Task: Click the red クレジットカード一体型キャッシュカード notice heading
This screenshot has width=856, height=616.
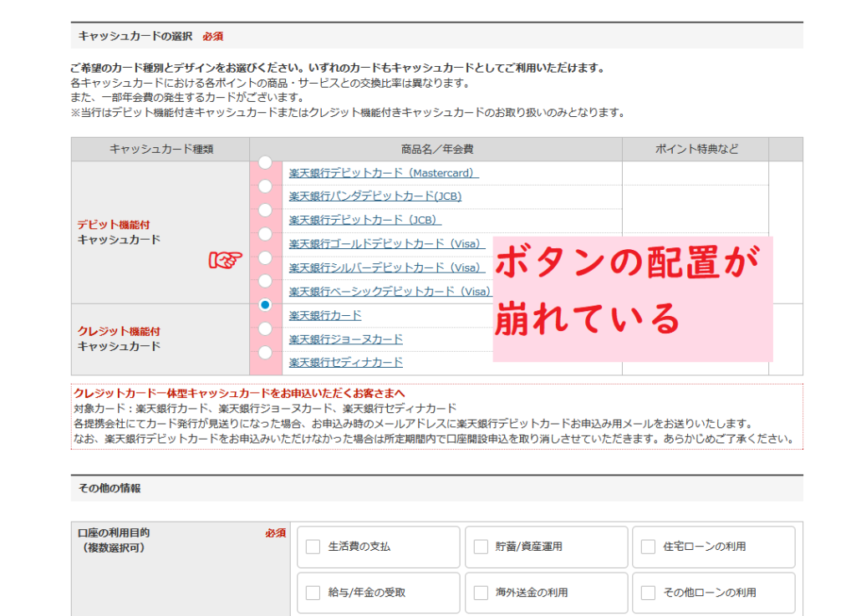Action: click(239, 393)
